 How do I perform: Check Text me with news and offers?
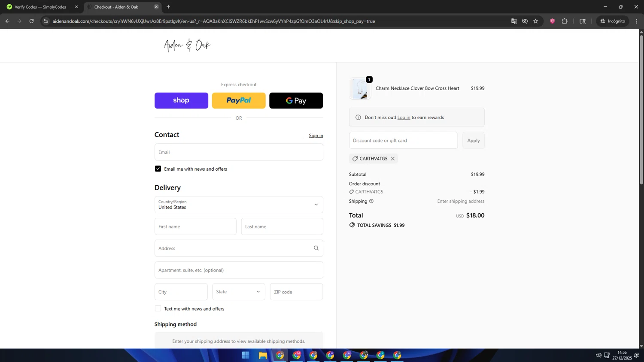click(158, 309)
